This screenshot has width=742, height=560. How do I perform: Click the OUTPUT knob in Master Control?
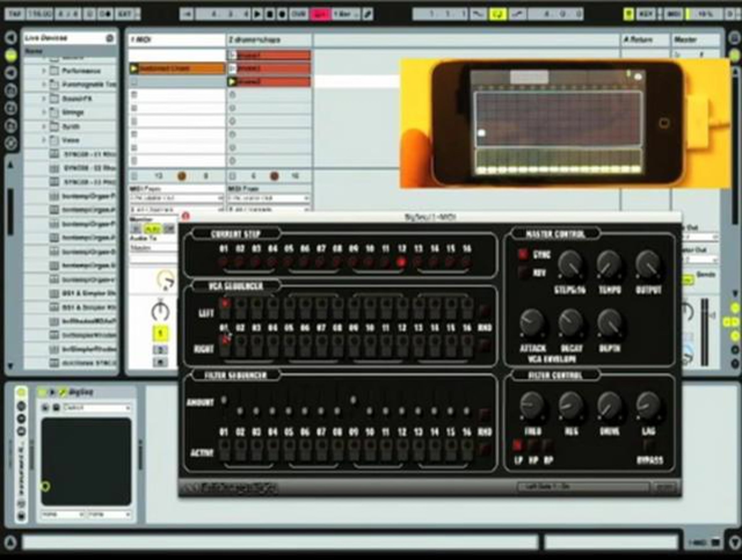648,265
